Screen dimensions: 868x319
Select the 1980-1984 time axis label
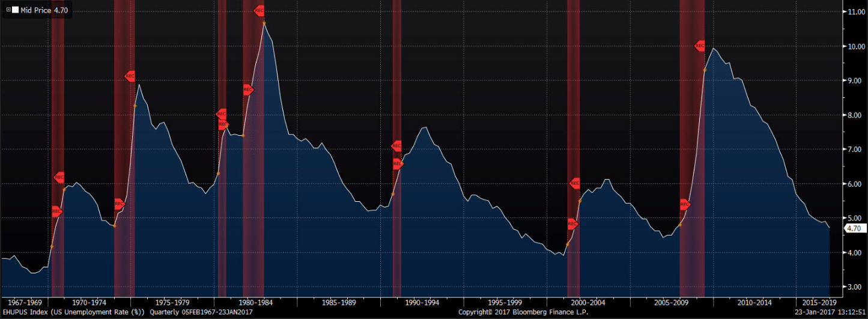click(x=256, y=302)
